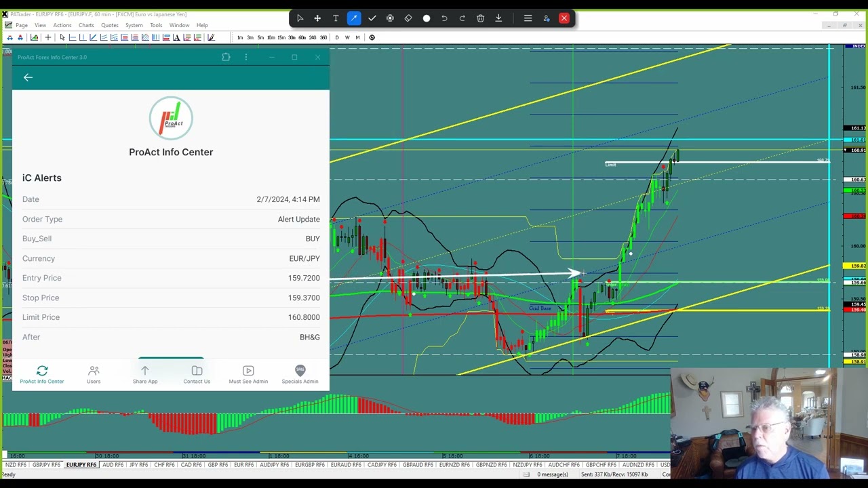Screen dimensions: 868x488
Task: Click the Limit Price value 160.8000
Action: pos(304,317)
